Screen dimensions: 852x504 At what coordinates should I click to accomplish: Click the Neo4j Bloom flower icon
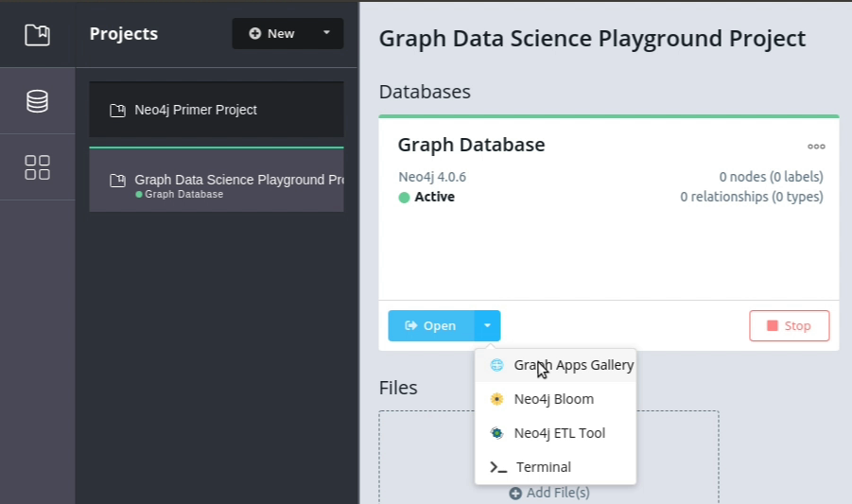coord(496,399)
